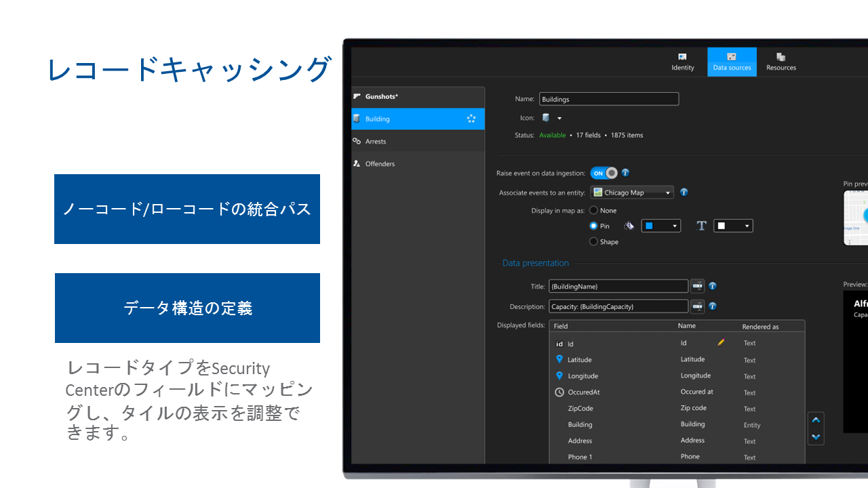Open the Icon picker dropdown
Viewport: 868px width, 488px height.
tap(559, 118)
